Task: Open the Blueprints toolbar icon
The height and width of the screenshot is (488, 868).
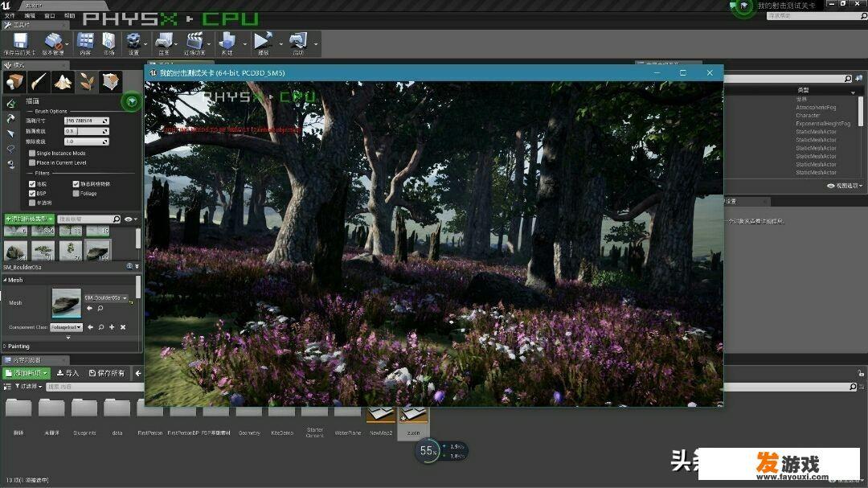Action: 164,42
